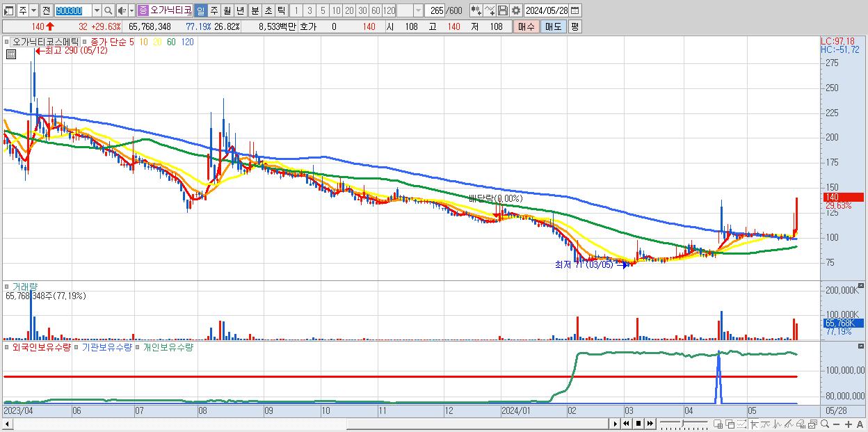Click the minus zoom-out icon

pyautogui.click(x=837, y=424)
